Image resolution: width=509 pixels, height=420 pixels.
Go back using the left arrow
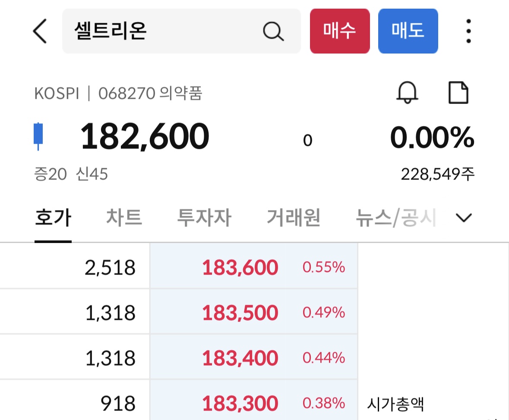tap(40, 31)
